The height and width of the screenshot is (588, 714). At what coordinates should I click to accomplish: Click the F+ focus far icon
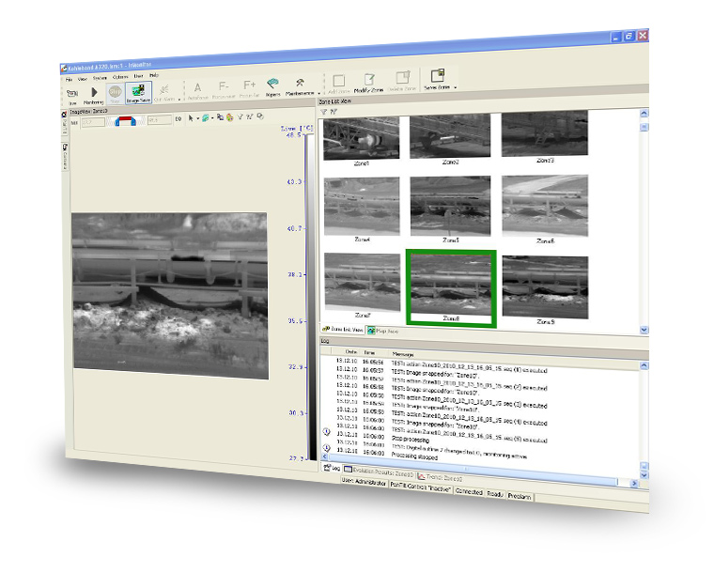tap(249, 85)
